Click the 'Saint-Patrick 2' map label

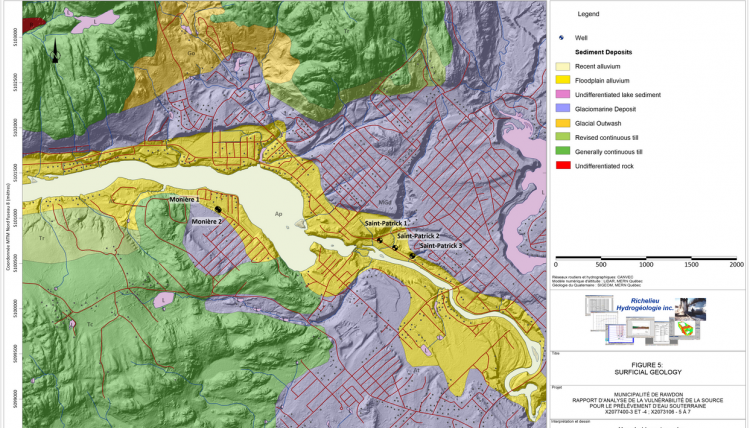pos(418,236)
